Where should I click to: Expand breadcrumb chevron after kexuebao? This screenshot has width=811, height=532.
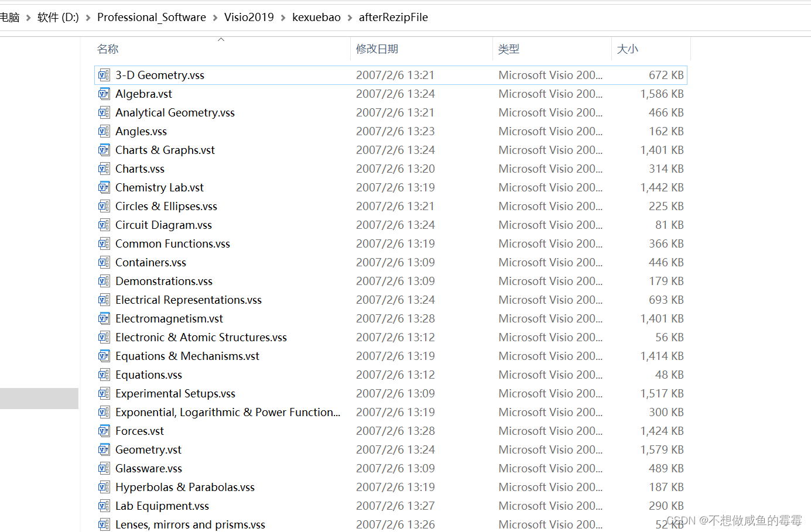coord(350,18)
